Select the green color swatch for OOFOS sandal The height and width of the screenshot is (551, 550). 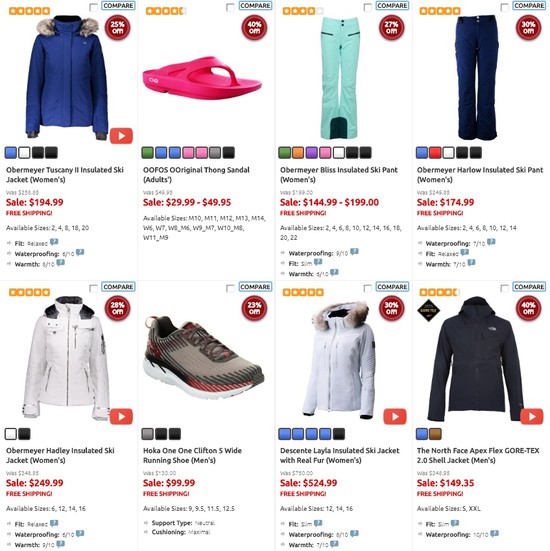click(148, 153)
